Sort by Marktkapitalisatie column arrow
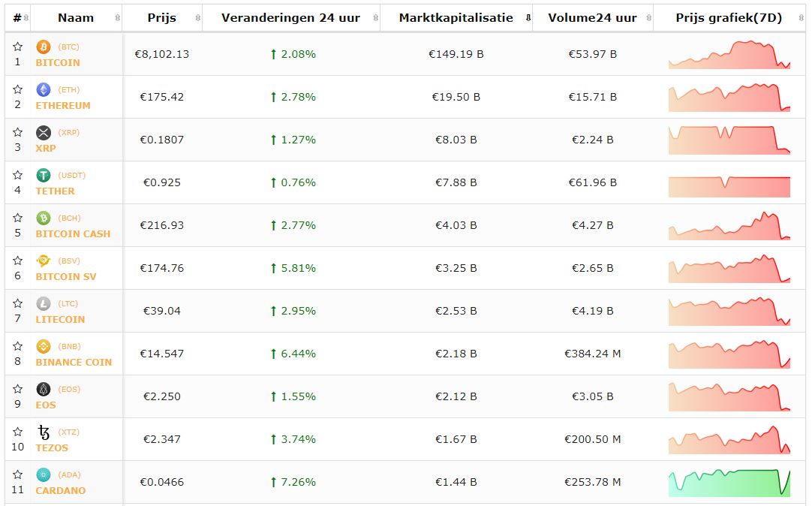This screenshot has width=812, height=506. coord(528,18)
